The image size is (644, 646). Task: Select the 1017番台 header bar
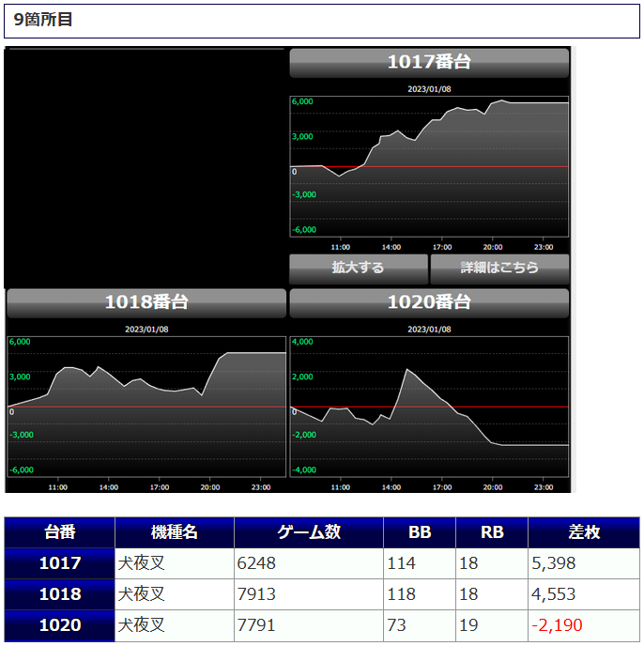tap(429, 63)
